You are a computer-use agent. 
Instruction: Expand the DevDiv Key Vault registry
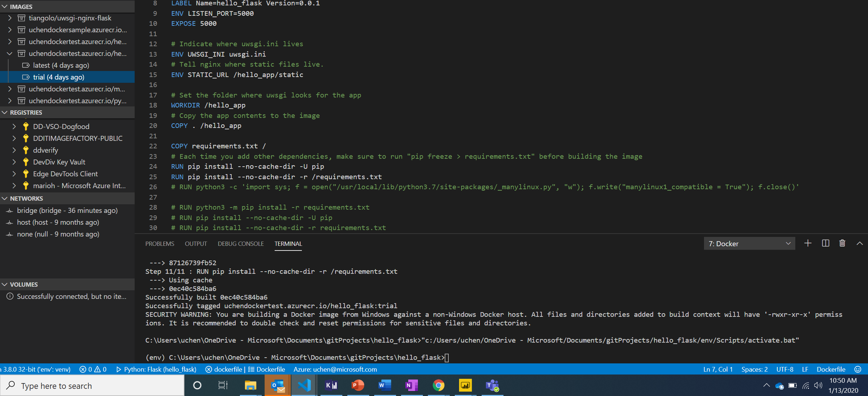[x=14, y=162]
